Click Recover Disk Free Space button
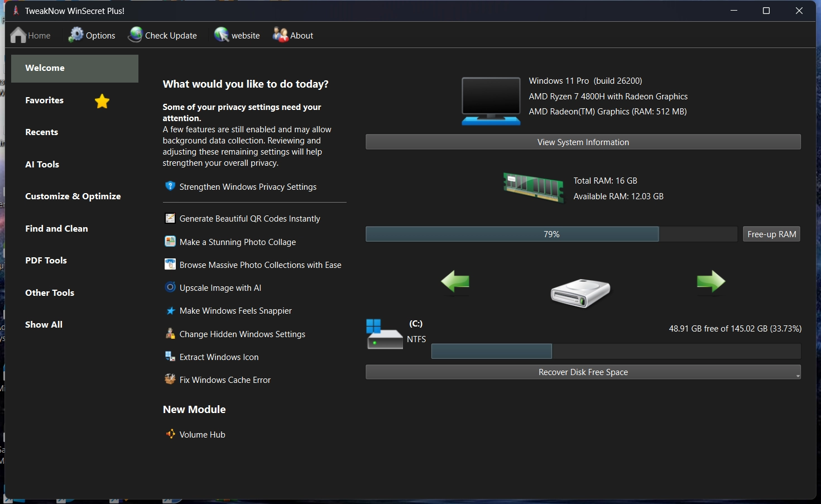The width and height of the screenshot is (821, 504). click(583, 372)
